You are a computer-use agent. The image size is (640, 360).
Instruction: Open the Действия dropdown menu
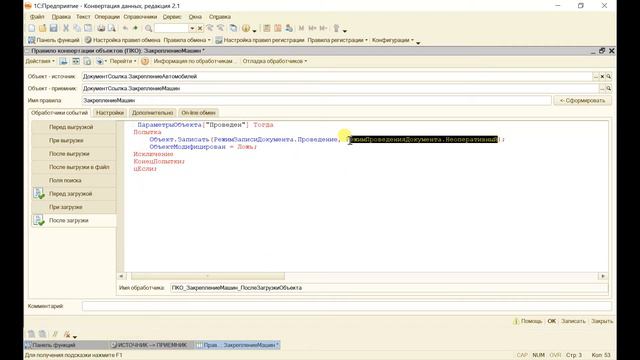[40, 61]
